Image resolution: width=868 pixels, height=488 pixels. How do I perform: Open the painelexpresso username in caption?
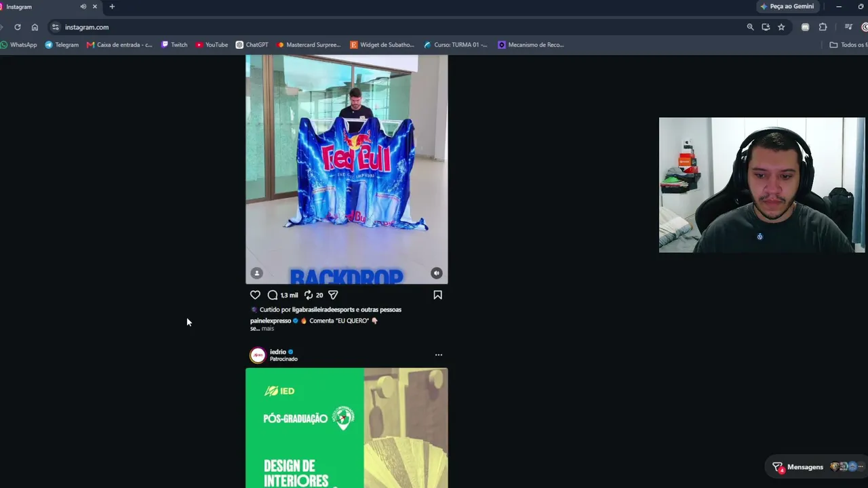click(271, 321)
